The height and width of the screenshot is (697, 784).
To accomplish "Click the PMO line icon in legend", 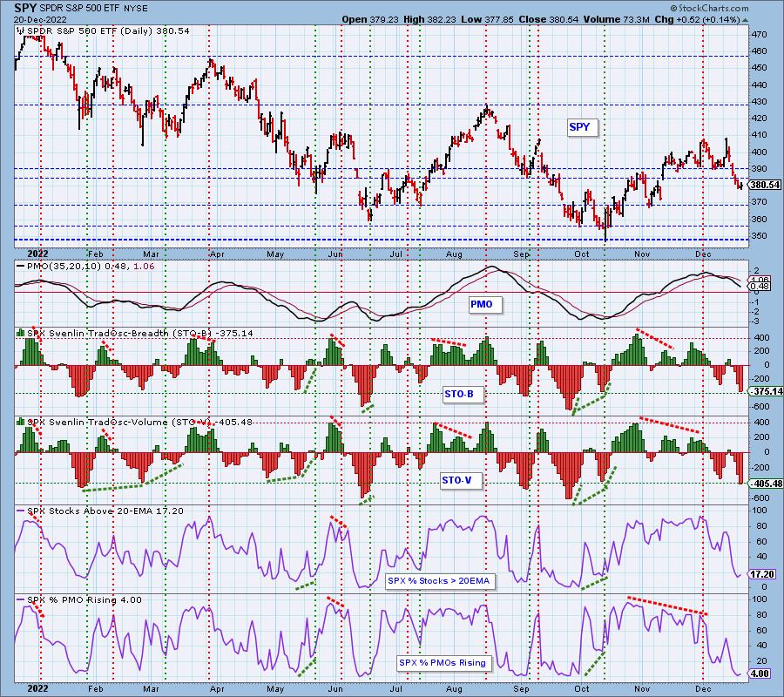I will pos(21,267).
